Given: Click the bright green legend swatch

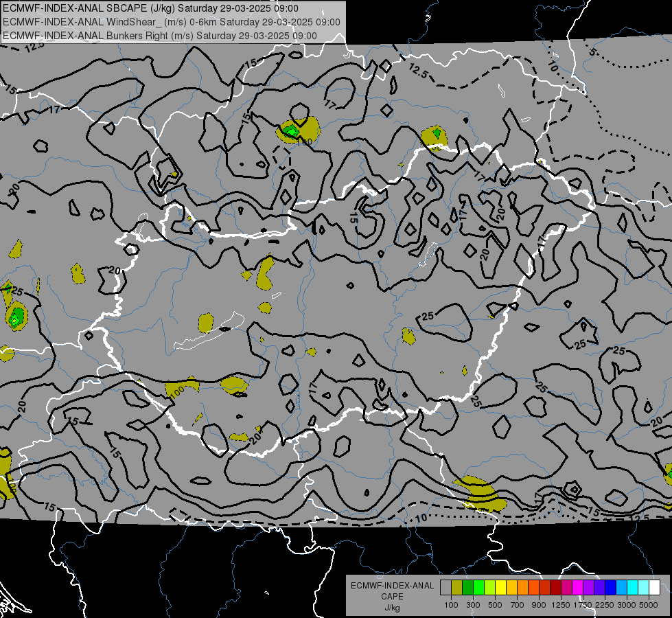Looking at the screenshot, I should pyautogui.click(x=478, y=587).
